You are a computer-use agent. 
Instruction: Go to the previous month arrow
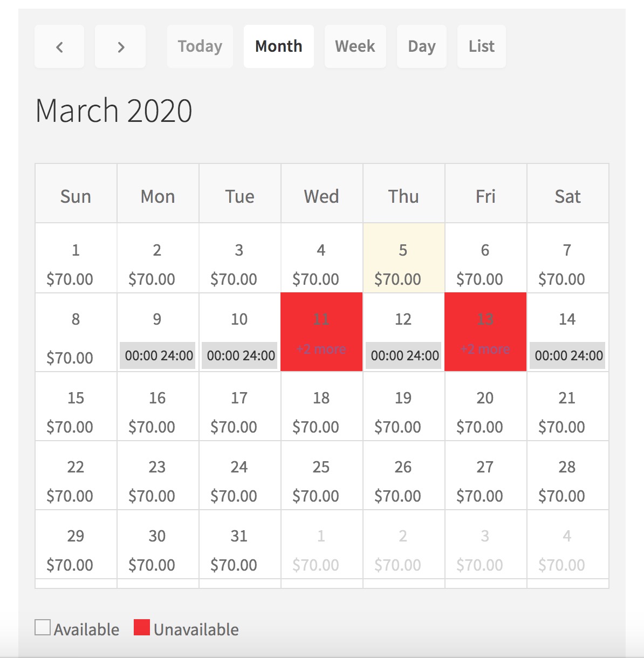coord(59,47)
